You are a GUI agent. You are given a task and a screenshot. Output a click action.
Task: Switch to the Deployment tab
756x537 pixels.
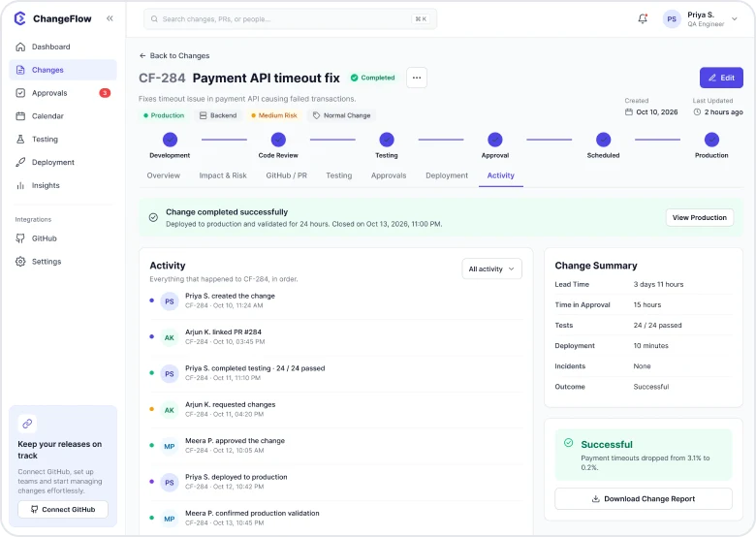447,175
